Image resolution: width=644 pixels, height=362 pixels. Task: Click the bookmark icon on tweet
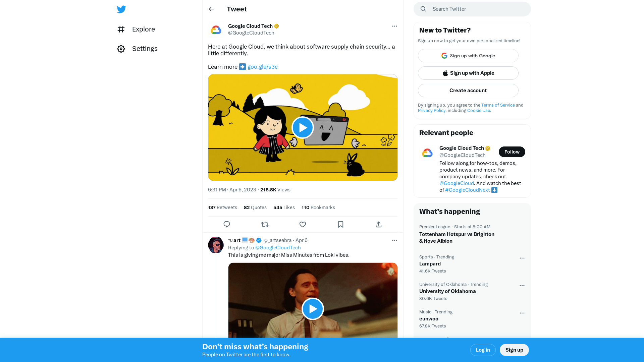coord(340,224)
